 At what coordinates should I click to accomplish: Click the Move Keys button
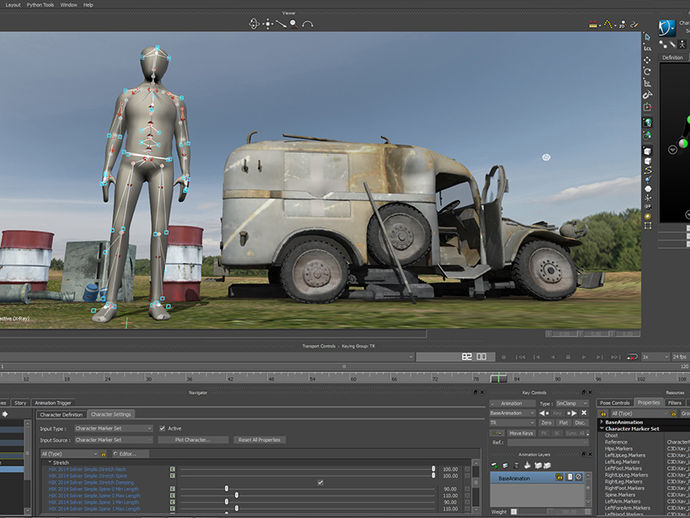tap(521, 434)
